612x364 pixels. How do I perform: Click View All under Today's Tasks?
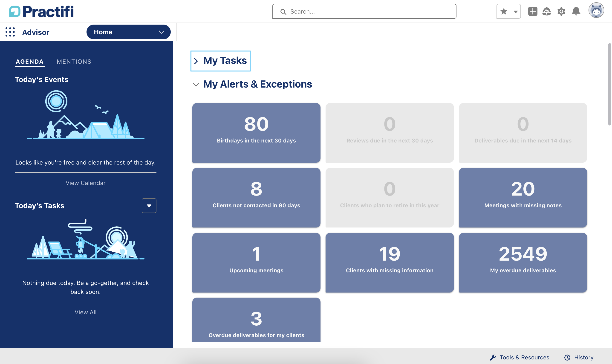[85, 312]
